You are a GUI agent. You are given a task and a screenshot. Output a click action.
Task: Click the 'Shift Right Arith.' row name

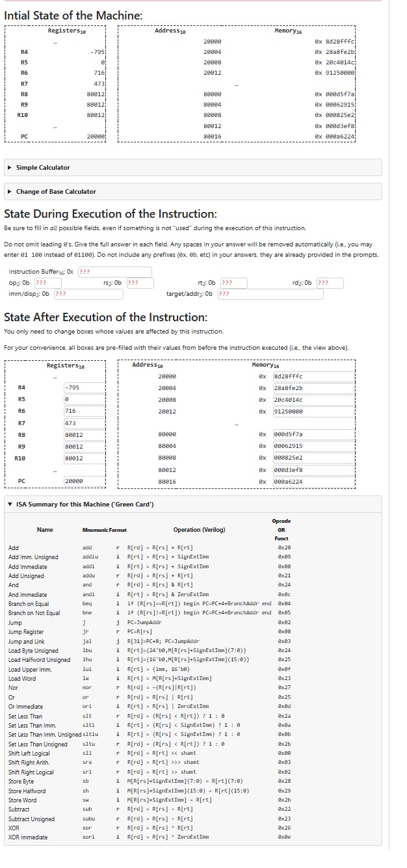(31, 763)
